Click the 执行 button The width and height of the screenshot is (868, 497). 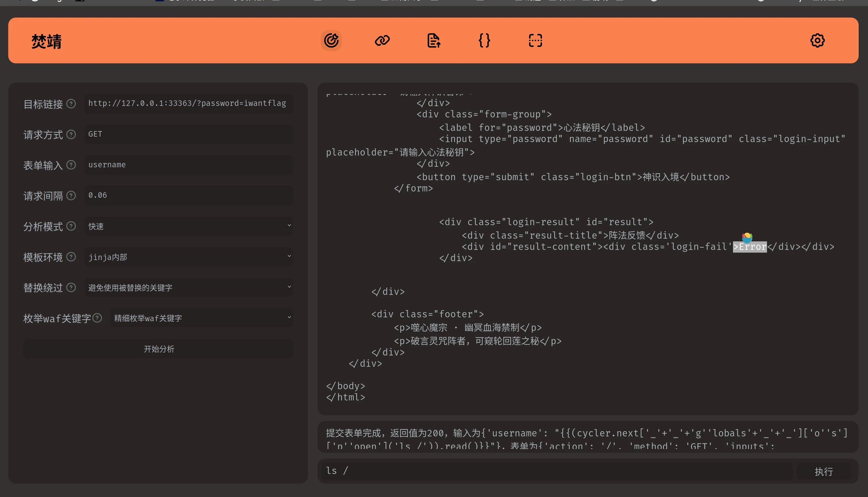[823, 471]
